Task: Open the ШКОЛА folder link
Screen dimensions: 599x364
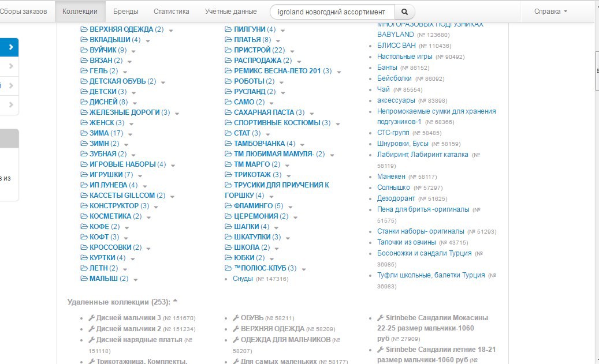Action: tap(247, 247)
